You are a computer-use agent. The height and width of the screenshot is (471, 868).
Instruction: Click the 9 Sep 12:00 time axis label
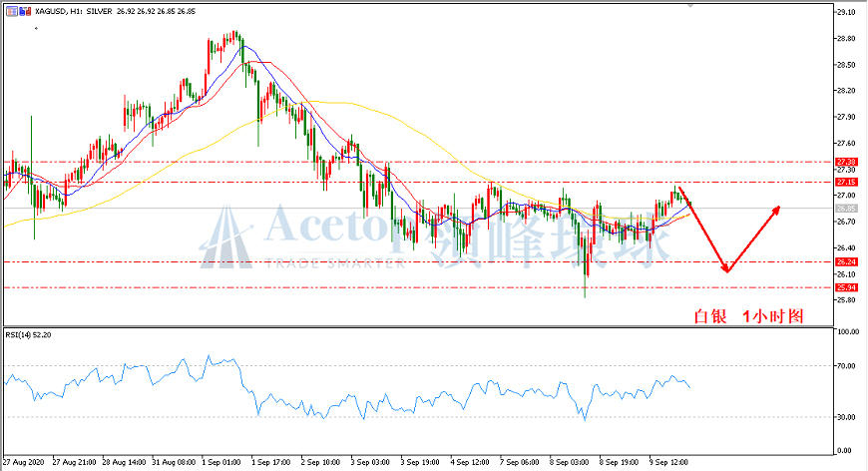click(668, 462)
